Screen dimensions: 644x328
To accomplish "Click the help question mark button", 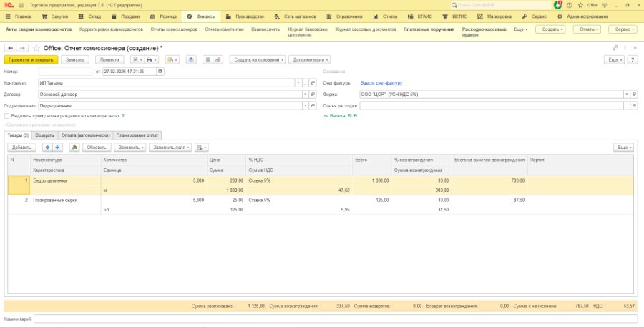I will [x=633, y=60].
